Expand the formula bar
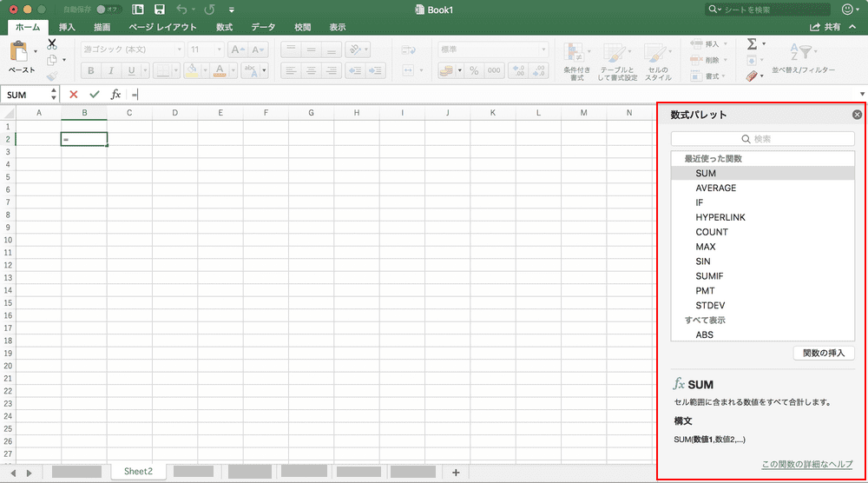 [862, 94]
